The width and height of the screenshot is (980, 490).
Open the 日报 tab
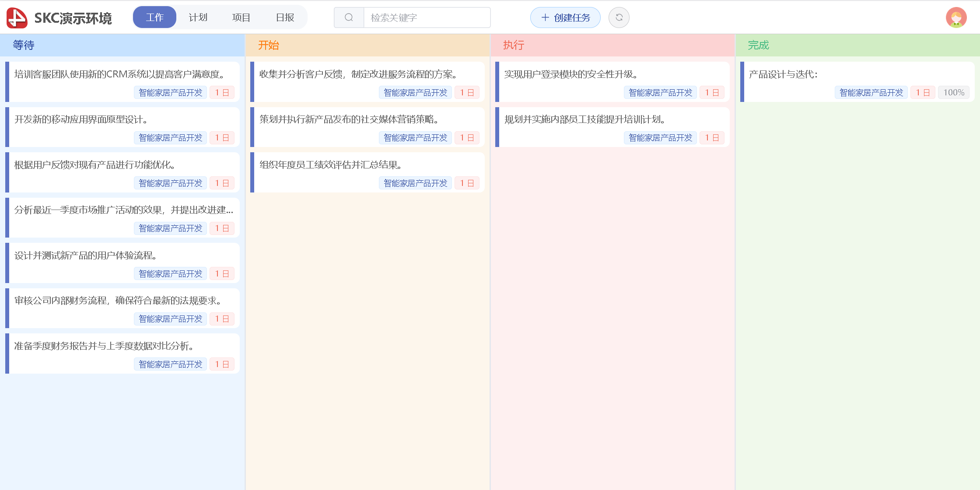pyautogui.click(x=285, y=17)
